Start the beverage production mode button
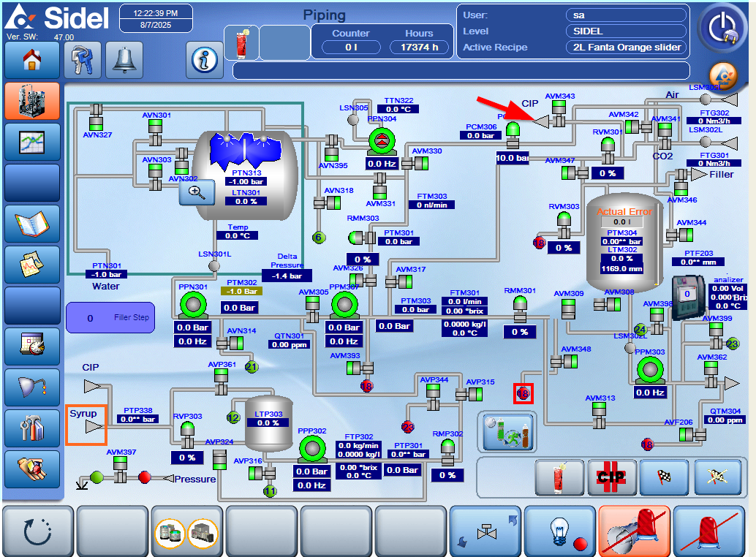Viewport: 756px width, 557px height. point(560,477)
